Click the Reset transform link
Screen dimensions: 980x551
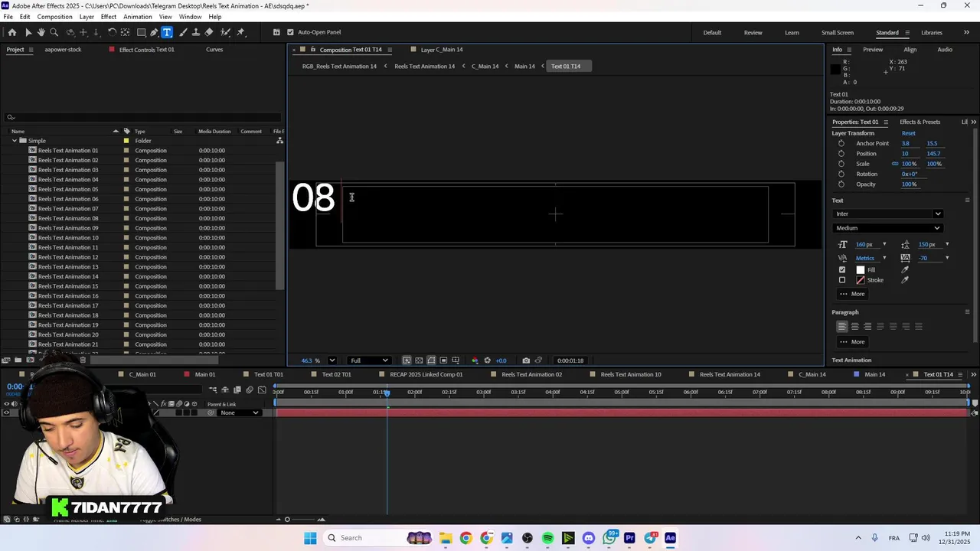pos(908,133)
